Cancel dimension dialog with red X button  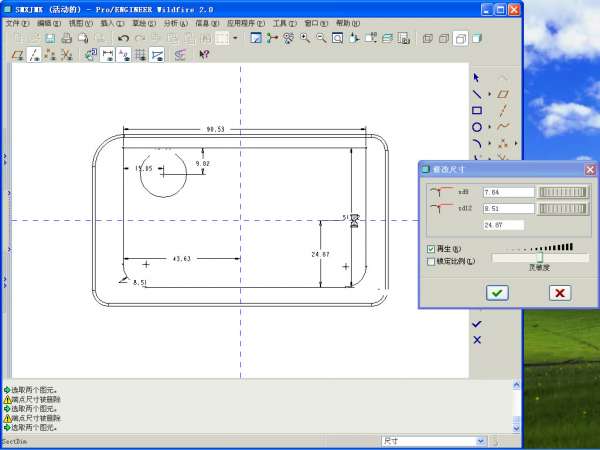coord(560,293)
